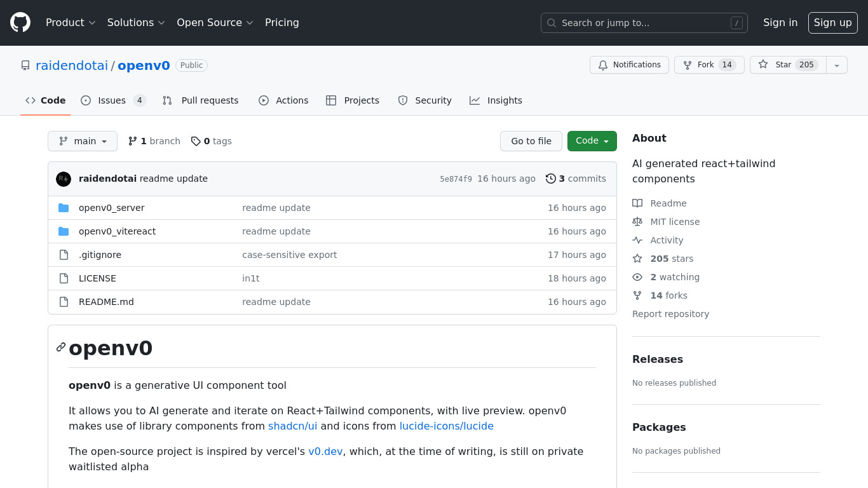The image size is (868, 488).
Task: Click the openv0_server folder icon
Action: pyautogui.click(x=64, y=208)
